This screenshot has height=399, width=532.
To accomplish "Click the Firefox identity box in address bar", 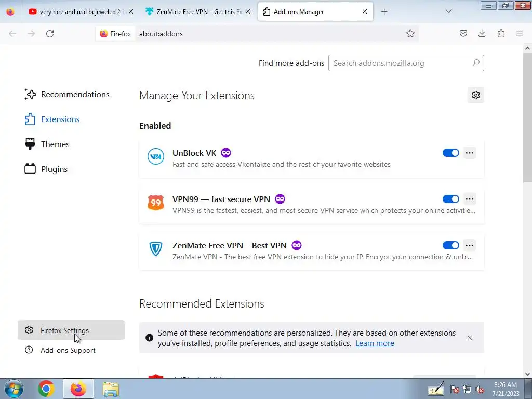I will pos(115,34).
